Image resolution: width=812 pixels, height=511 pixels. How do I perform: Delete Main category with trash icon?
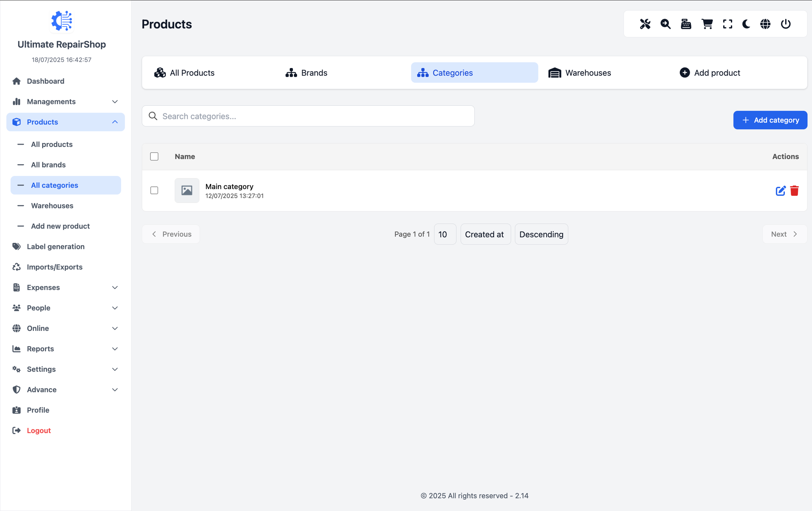click(x=794, y=191)
